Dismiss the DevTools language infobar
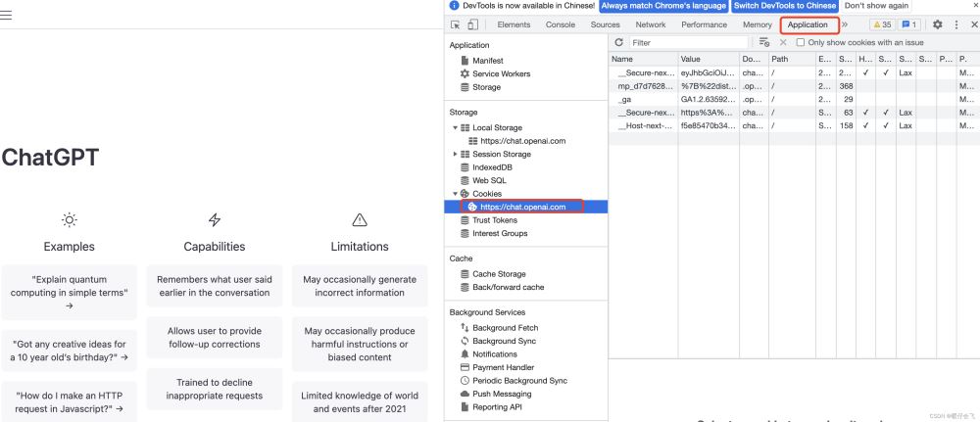The width and height of the screenshot is (980, 422). [x=974, y=5]
